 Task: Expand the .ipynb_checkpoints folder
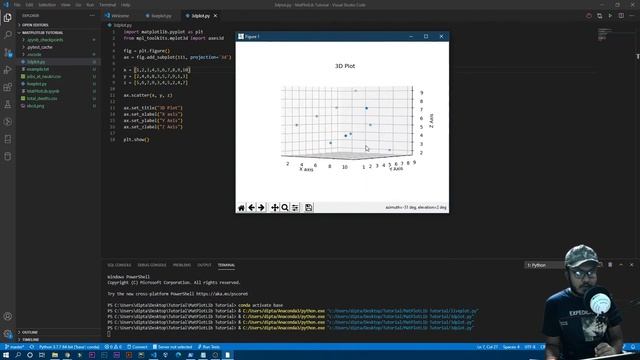tap(45, 40)
